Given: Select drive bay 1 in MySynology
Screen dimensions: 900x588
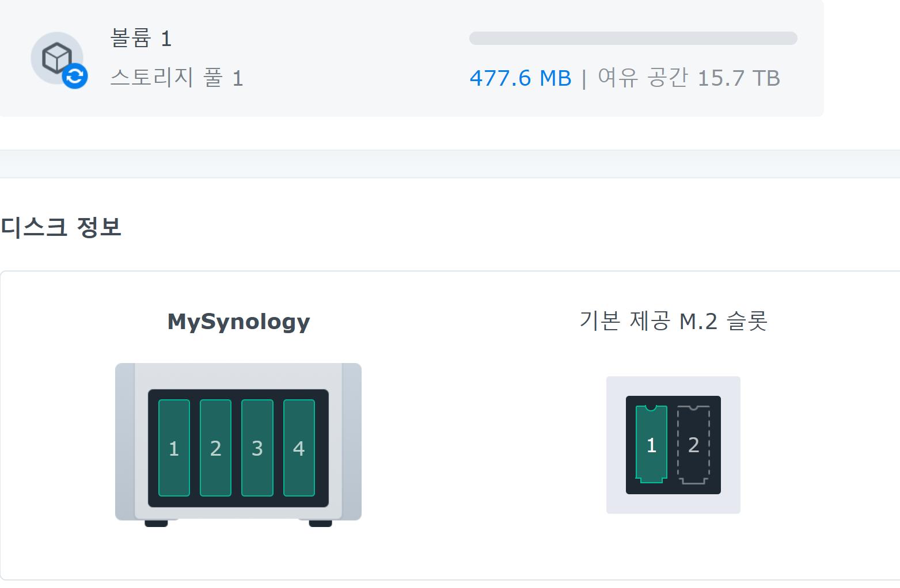Looking at the screenshot, I should (x=174, y=448).
